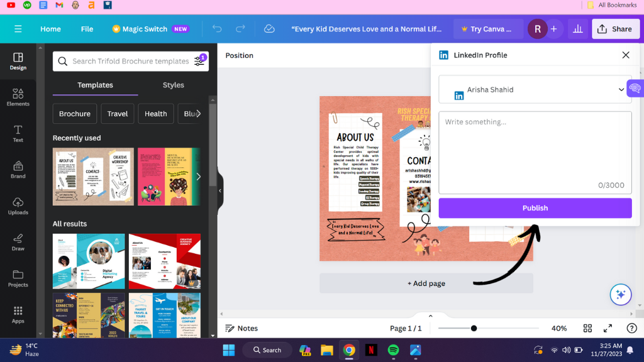Image resolution: width=644 pixels, height=362 pixels.
Task: Click the Undo arrow icon
Action: pyautogui.click(x=217, y=29)
